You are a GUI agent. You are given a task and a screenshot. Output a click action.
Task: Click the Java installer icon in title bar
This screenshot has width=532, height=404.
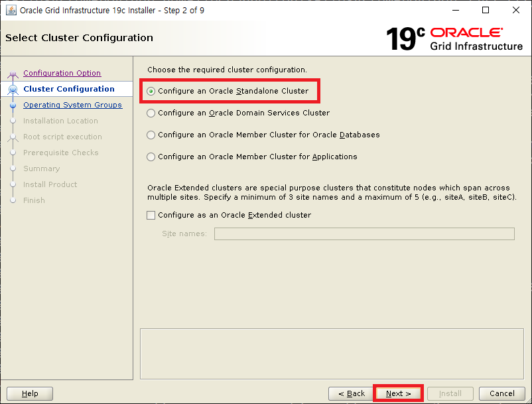point(11,10)
